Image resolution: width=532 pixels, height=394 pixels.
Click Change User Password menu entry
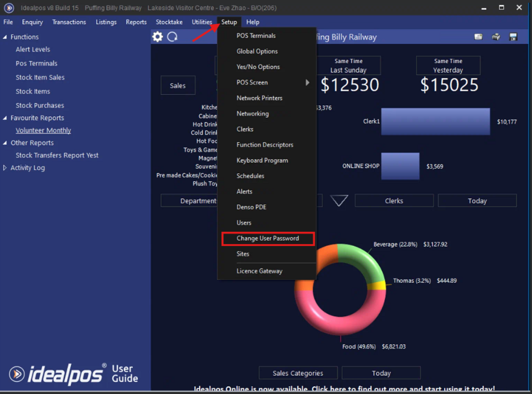point(268,238)
